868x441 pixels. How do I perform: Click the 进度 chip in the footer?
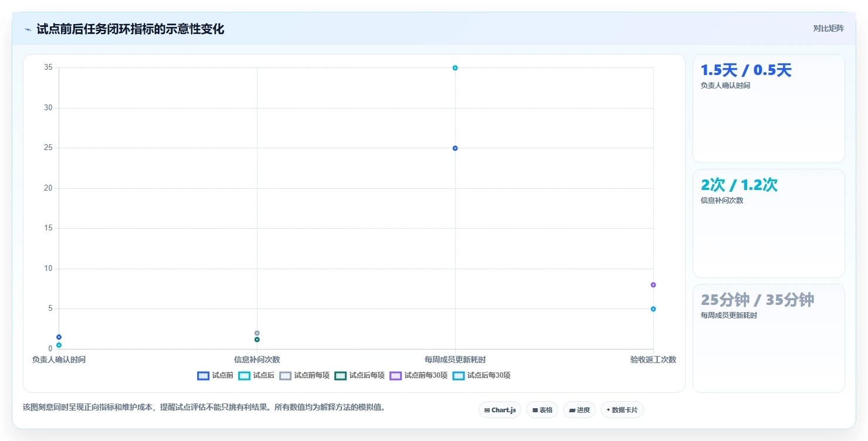point(579,410)
